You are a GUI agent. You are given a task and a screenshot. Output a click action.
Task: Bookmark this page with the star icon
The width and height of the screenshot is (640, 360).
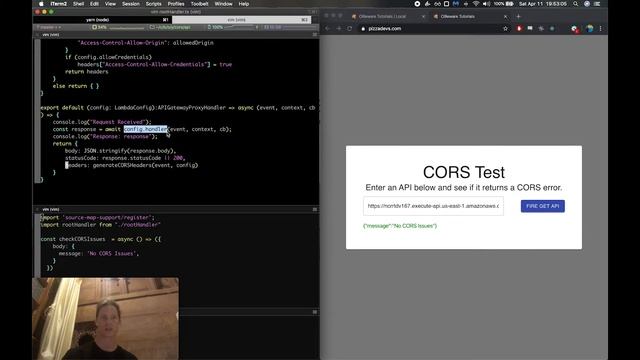(505, 29)
